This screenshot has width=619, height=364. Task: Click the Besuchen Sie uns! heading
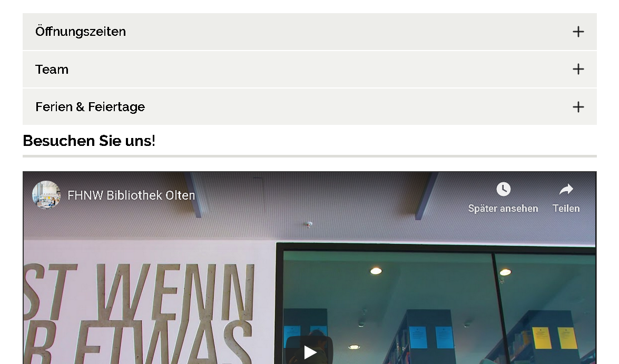click(89, 141)
